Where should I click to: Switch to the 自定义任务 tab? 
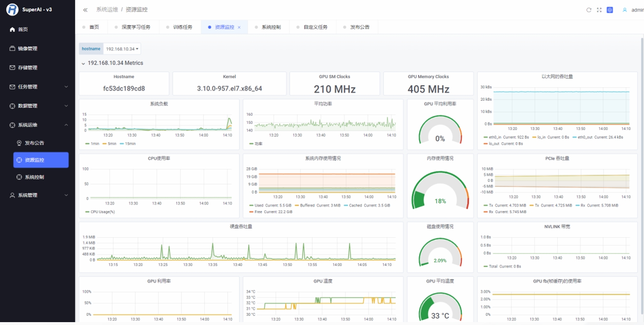tap(313, 27)
